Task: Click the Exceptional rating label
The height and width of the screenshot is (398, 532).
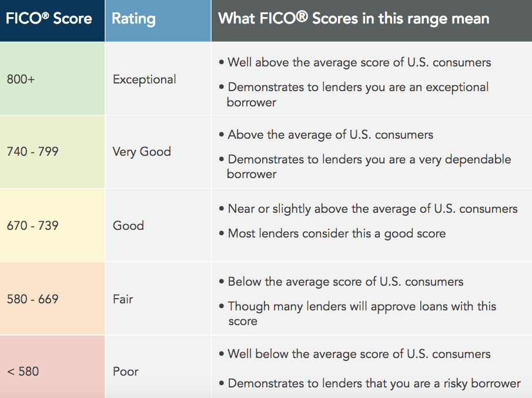Action: [145, 80]
